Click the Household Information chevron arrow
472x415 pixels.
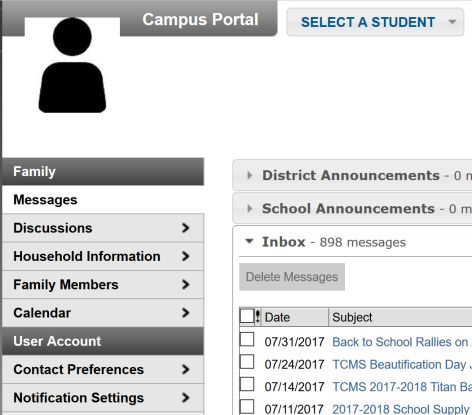[x=186, y=256]
